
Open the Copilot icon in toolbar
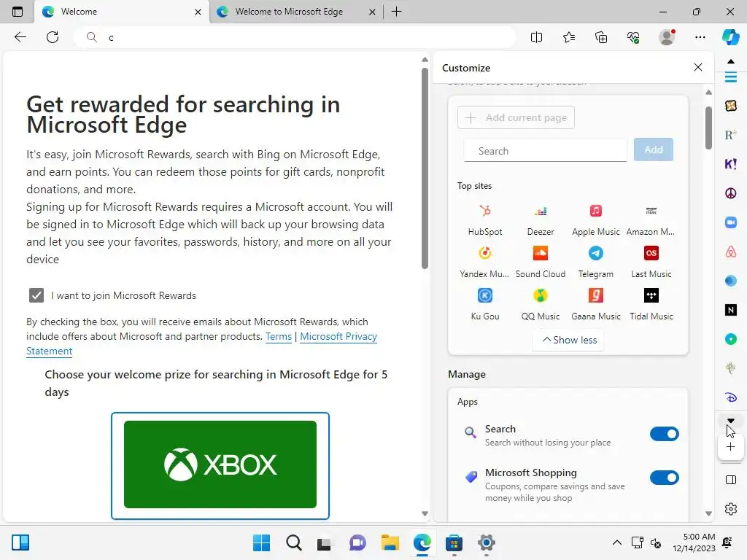(x=730, y=37)
